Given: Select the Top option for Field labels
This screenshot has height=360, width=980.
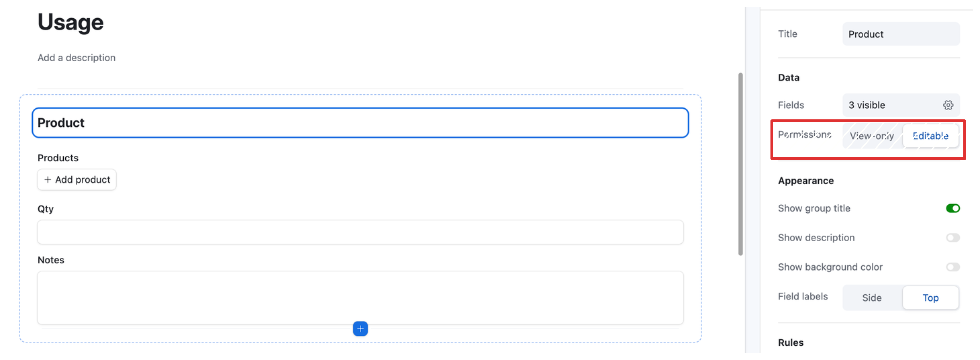Looking at the screenshot, I should point(931,298).
